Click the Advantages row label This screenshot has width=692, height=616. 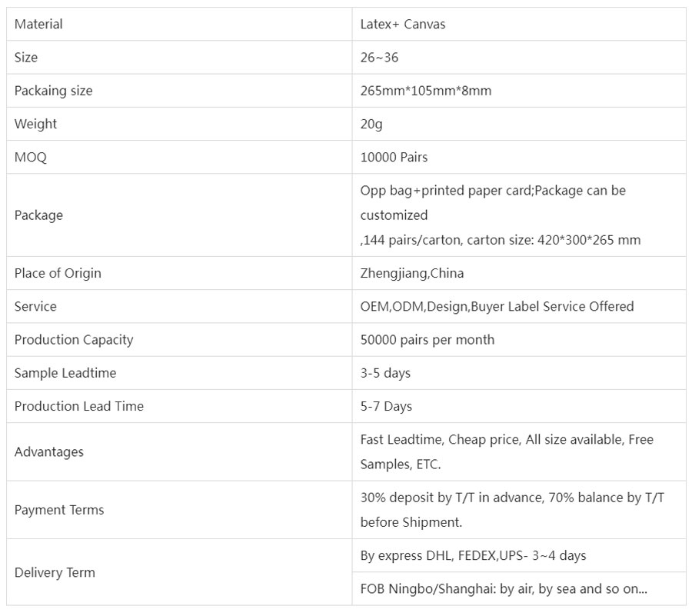[x=49, y=452]
